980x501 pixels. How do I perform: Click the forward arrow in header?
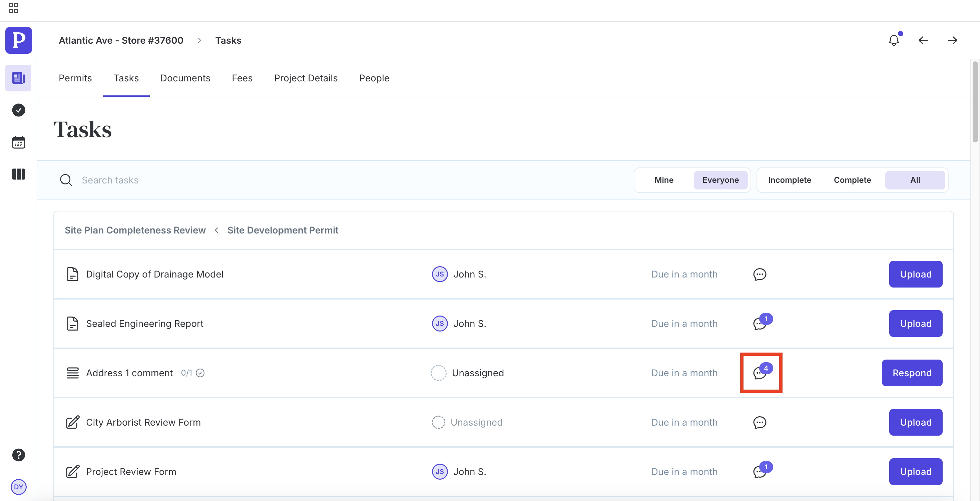[x=952, y=40]
